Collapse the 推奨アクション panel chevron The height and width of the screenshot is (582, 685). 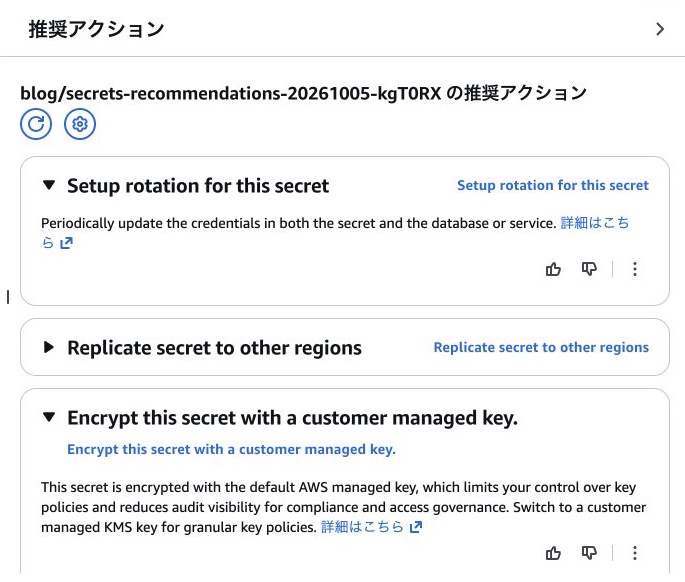tap(660, 29)
